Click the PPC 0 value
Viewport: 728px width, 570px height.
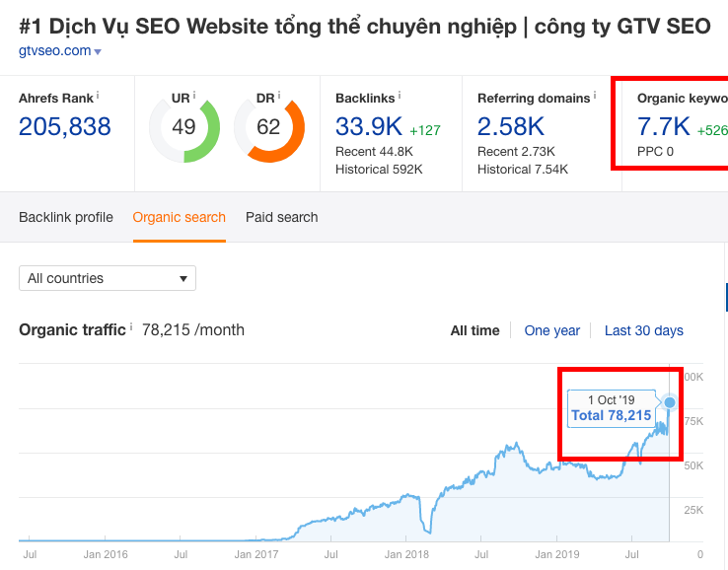pyautogui.click(x=655, y=152)
